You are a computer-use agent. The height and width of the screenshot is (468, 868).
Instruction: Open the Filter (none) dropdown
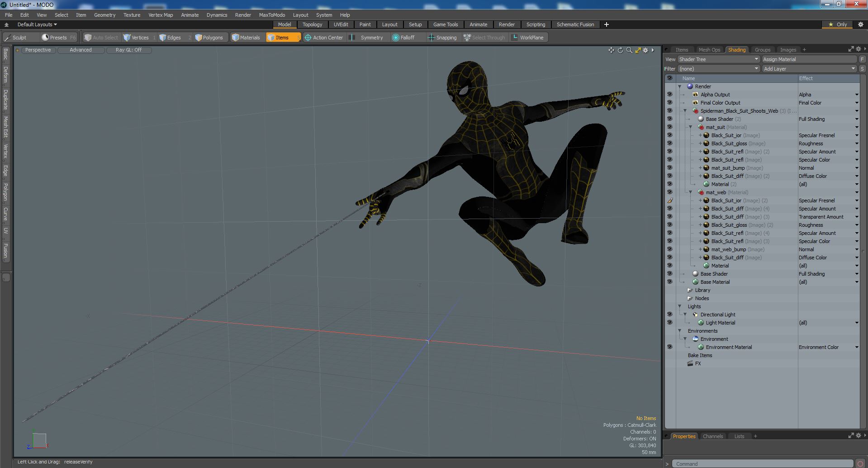tap(718, 69)
